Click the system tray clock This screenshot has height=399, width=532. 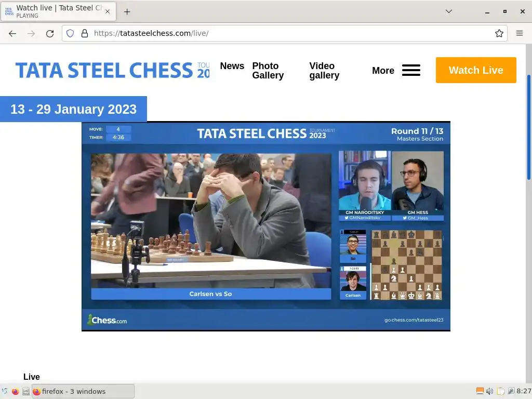tap(524, 392)
